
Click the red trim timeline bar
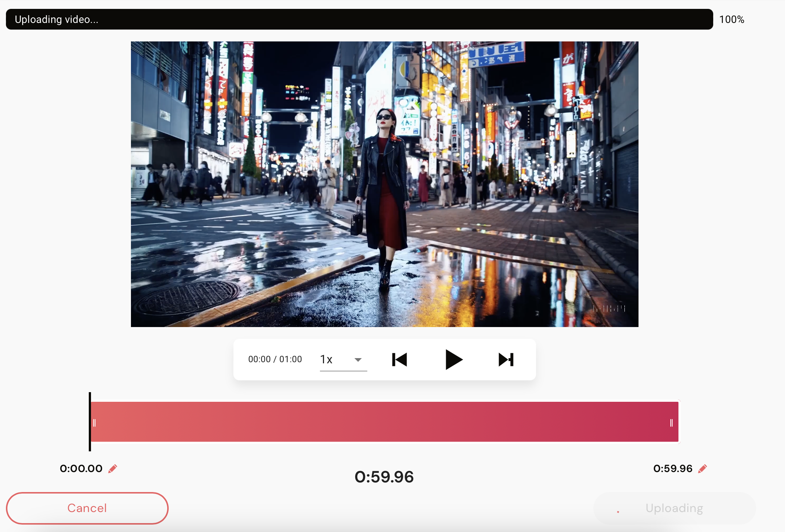385,422
